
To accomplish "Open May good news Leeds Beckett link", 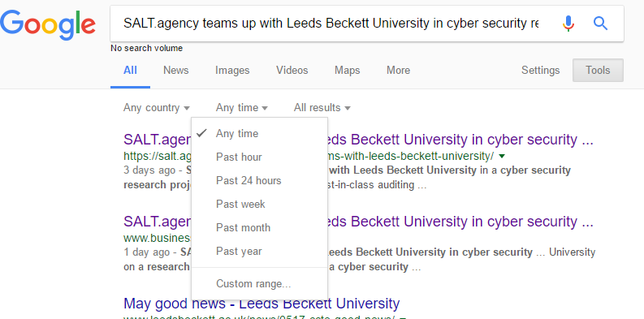I will pos(261,304).
